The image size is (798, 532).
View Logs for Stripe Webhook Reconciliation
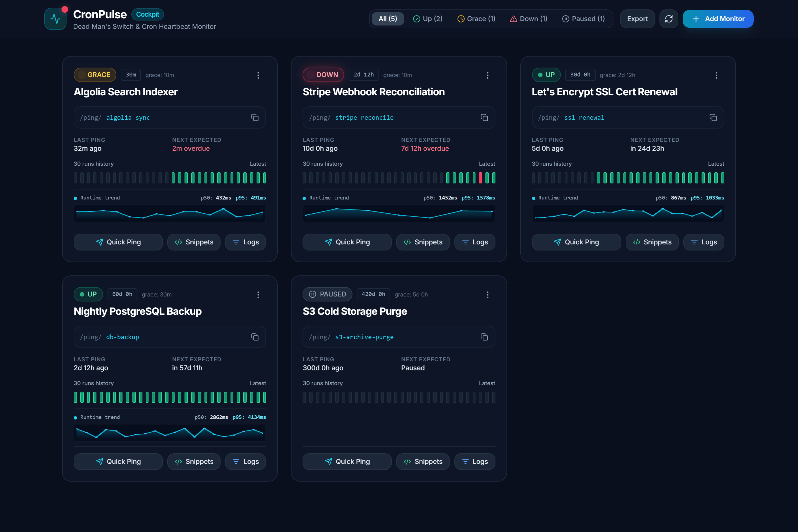pyautogui.click(x=475, y=242)
